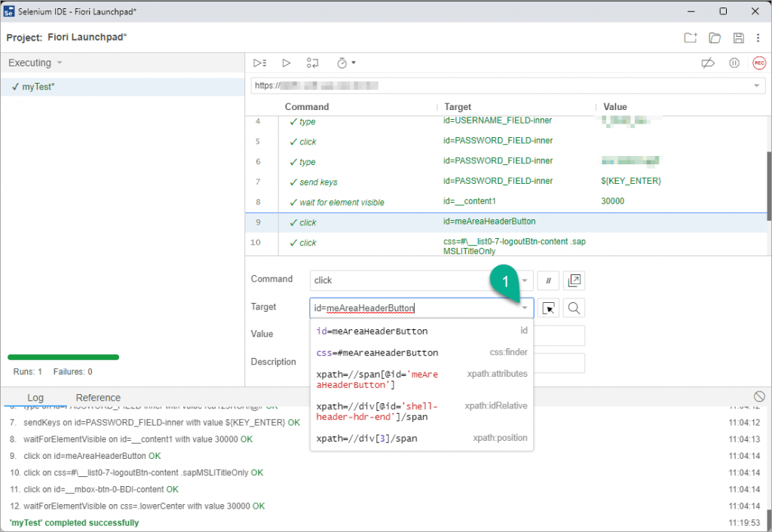Switch to the Log tab
Image resolution: width=772 pixels, height=532 pixels.
tap(35, 398)
